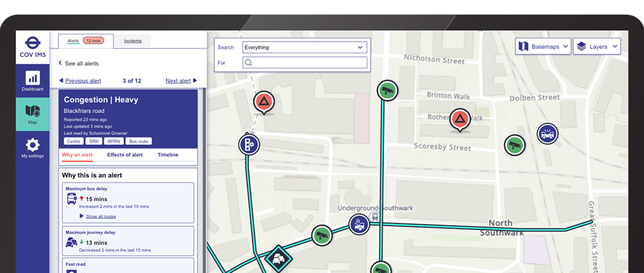Click the collision marker beside Underground-Southwark
Image resolution: width=644 pixels, height=273 pixels.
click(x=359, y=224)
